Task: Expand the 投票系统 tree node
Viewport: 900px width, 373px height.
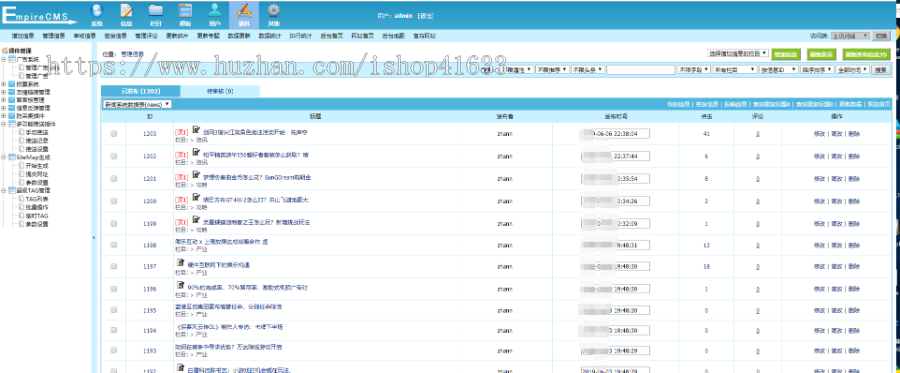Action: click(x=4, y=84)
